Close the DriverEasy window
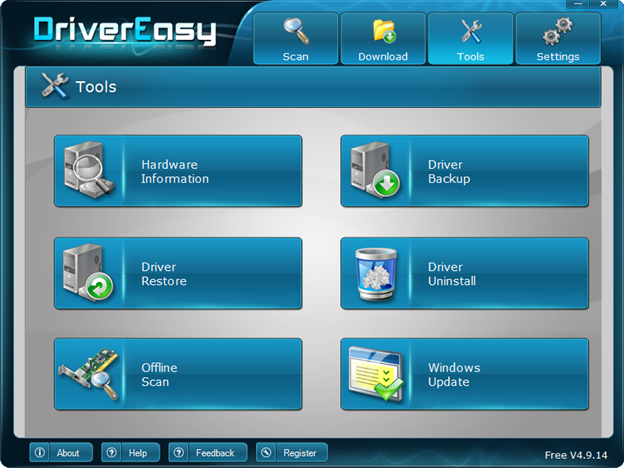 tap(603, 4)
